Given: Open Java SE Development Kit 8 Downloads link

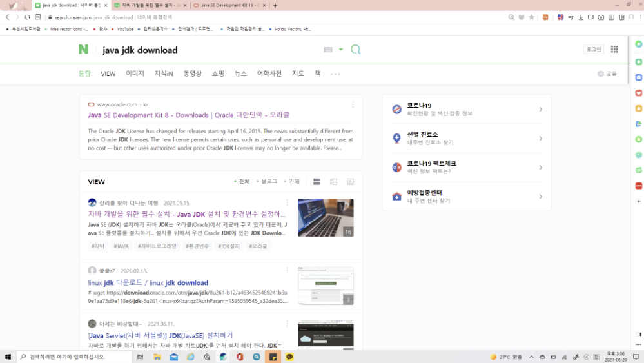Looking at the screenshot, I should point(188,115).
